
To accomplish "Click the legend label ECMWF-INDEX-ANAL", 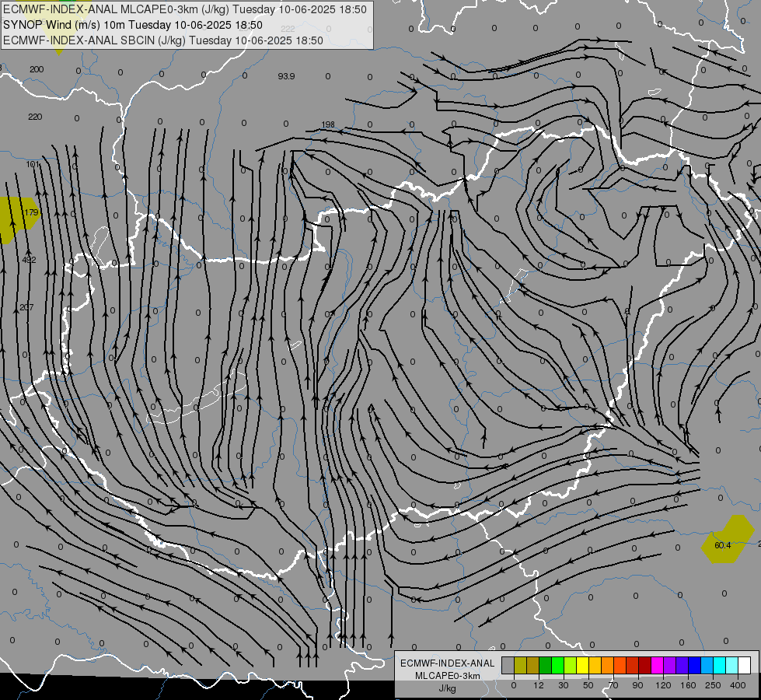I will (x=448, y=663).
